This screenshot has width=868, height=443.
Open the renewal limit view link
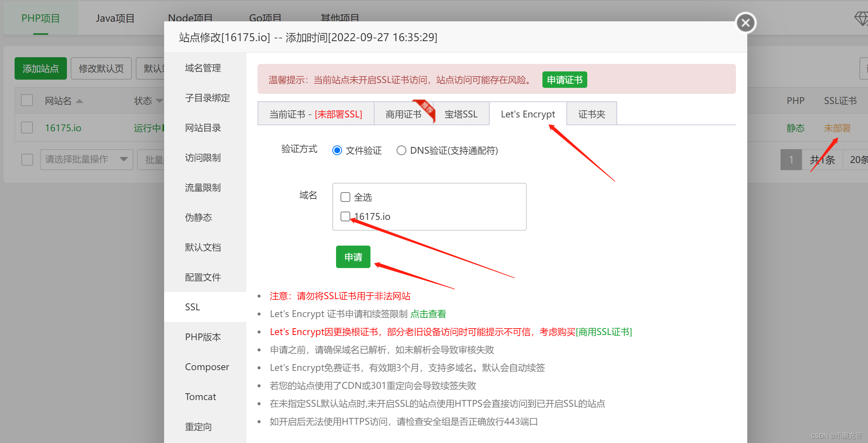(428, 314)
